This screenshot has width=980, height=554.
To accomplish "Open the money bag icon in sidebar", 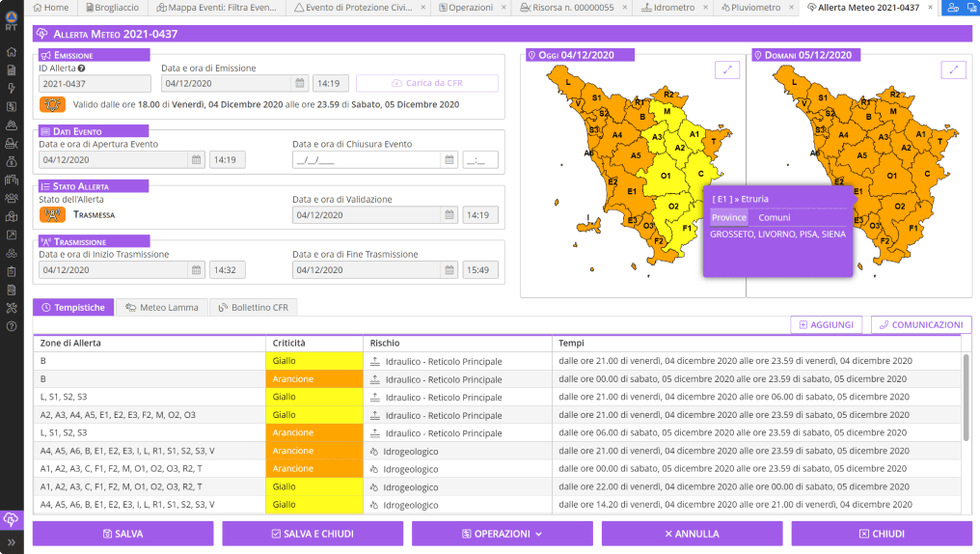I will pos(12,161).
